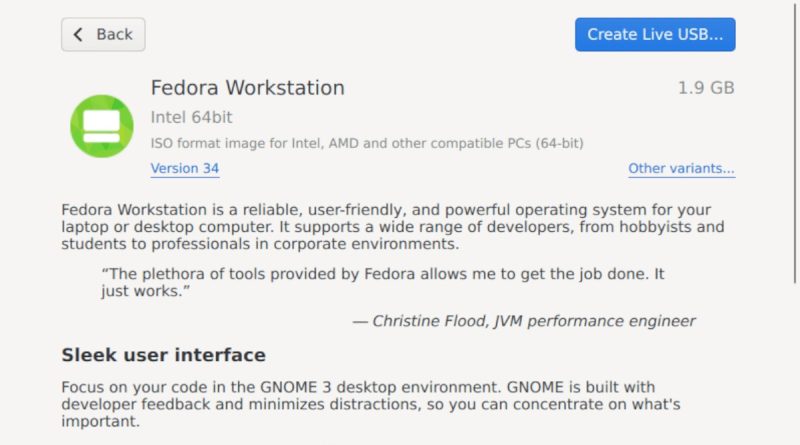Image resolution: width=800 pixels, height=445 pixels.
Task: Click the Back button
Action: click(103, 34)
